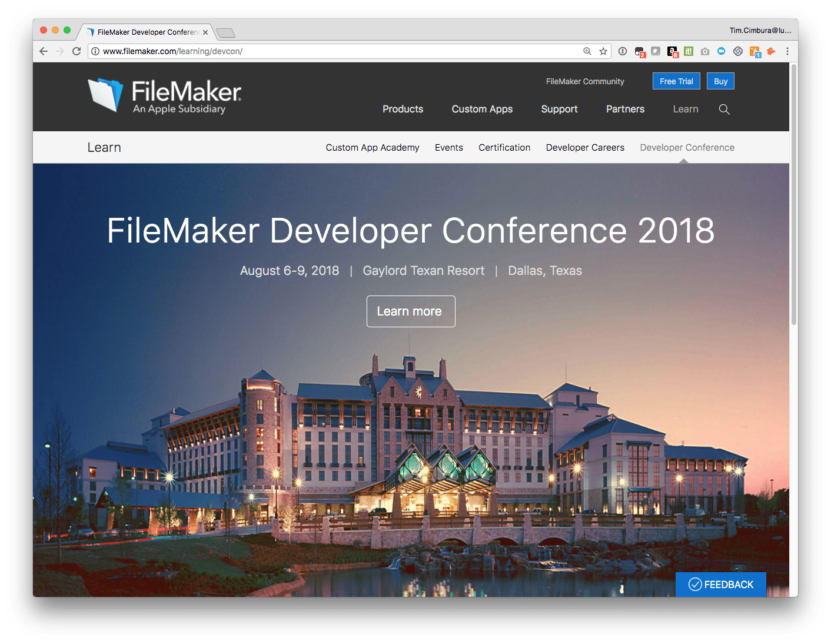Open the Products menu
Screen dimensions: 831x644
(403, 109)
